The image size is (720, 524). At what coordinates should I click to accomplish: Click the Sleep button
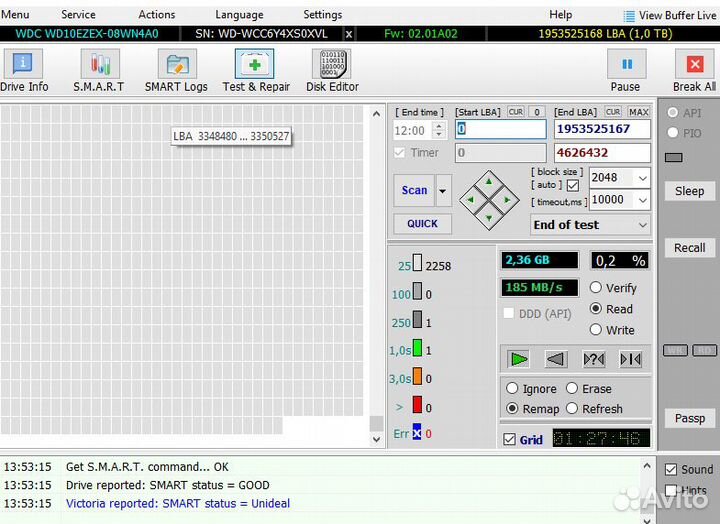pos(689,191)
